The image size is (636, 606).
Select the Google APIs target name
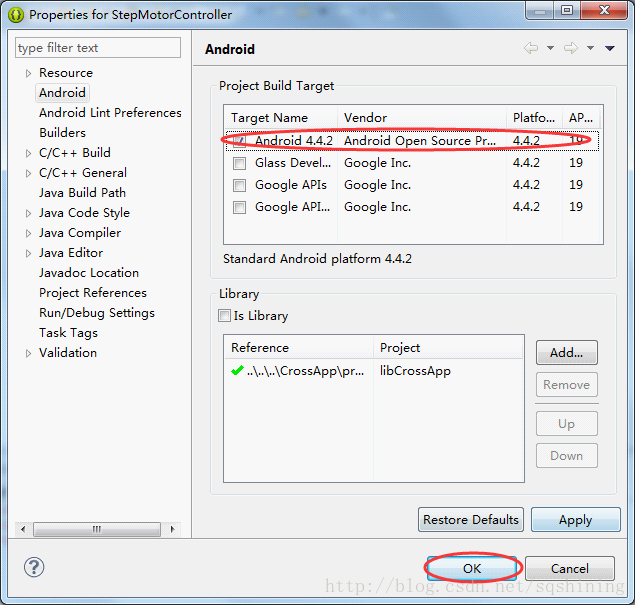coord(291,185)
